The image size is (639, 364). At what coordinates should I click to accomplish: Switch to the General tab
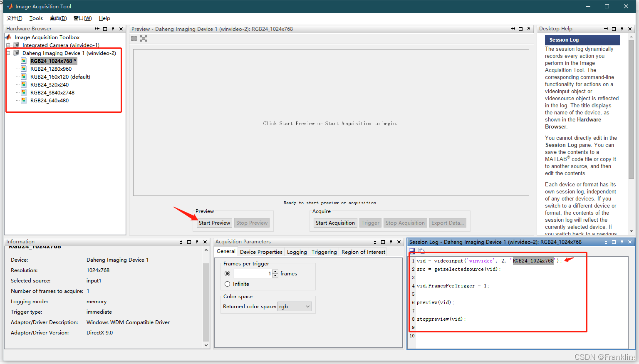click(x=226, y=251)
